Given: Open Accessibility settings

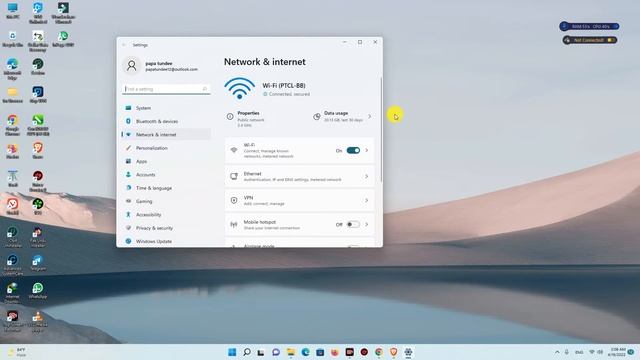Looking at the screenshot, I should click(x=166, y=214).
